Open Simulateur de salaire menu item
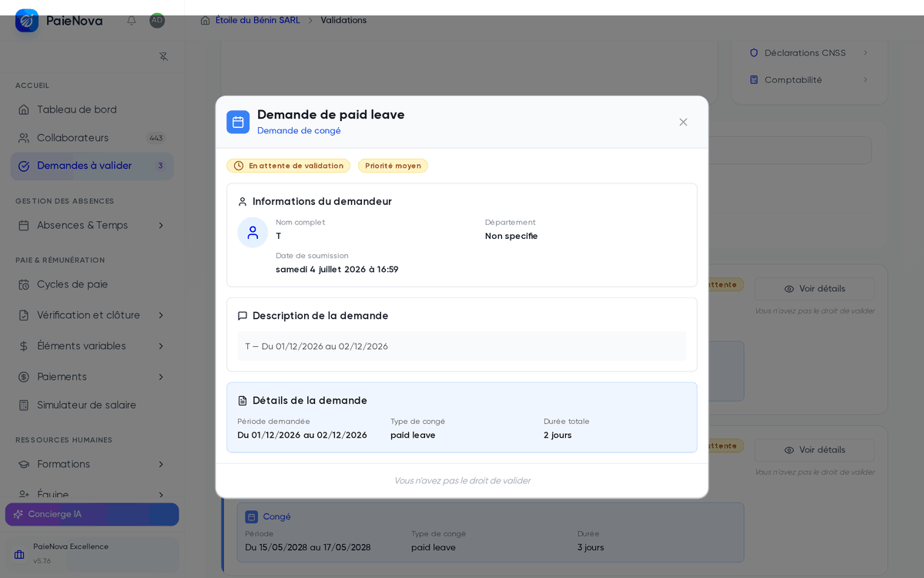This screenshot has width=924, height=578. (x=92, y=405)
